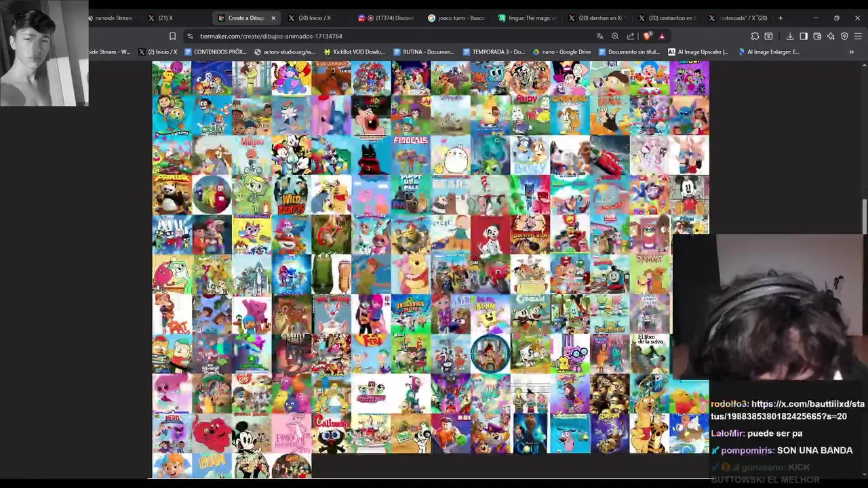The image size is (868, 488).
Task: Close the Create a Dibujos tab
Action: (x=273, y=18)
